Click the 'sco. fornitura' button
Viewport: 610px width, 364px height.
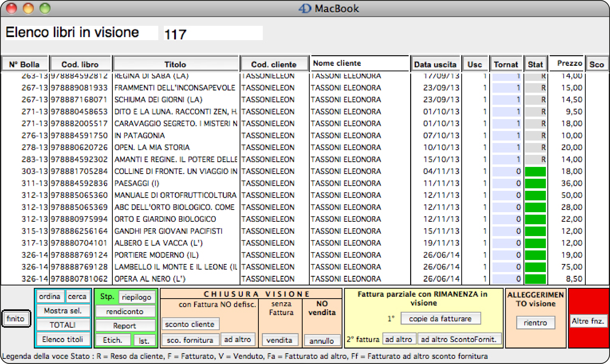point(190,340)
